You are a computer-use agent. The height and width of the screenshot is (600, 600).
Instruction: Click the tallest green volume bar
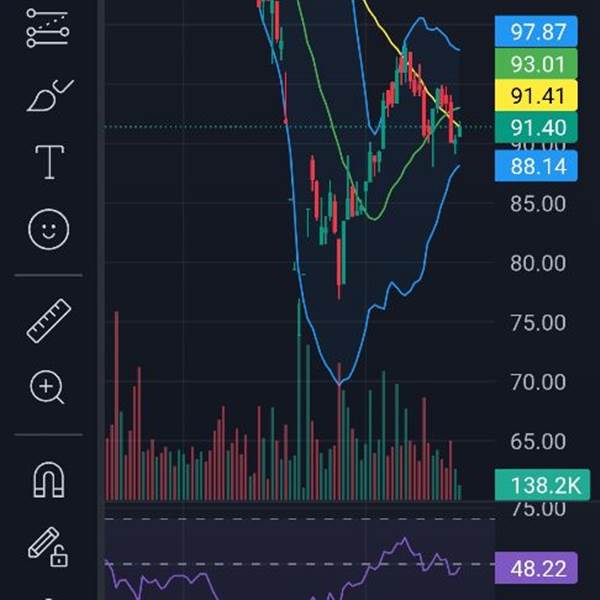pos(299,400)
